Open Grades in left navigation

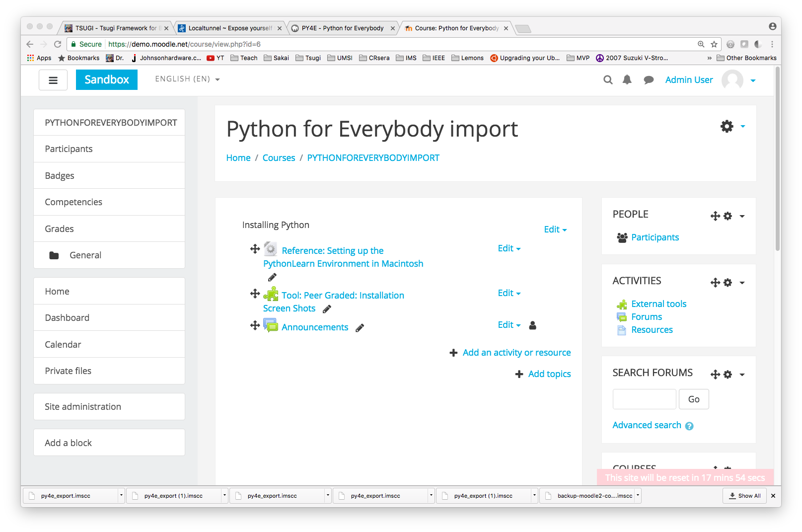[x=109, y=229]
